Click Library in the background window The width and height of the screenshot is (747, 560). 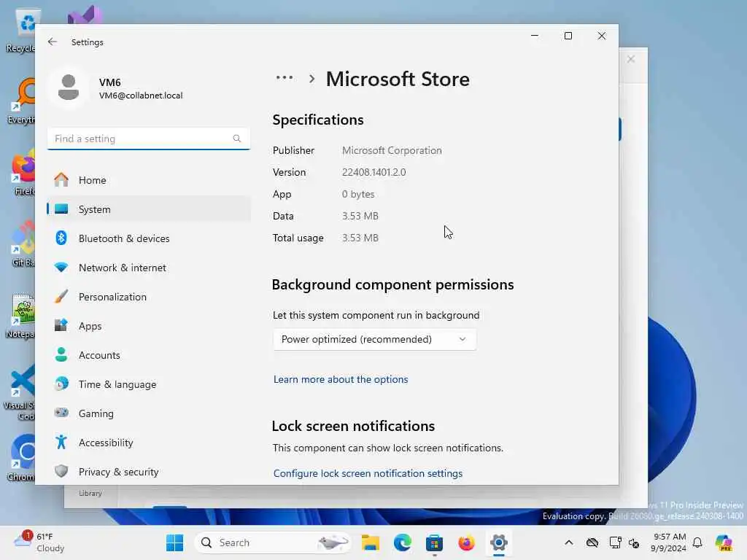coord(90,494)
